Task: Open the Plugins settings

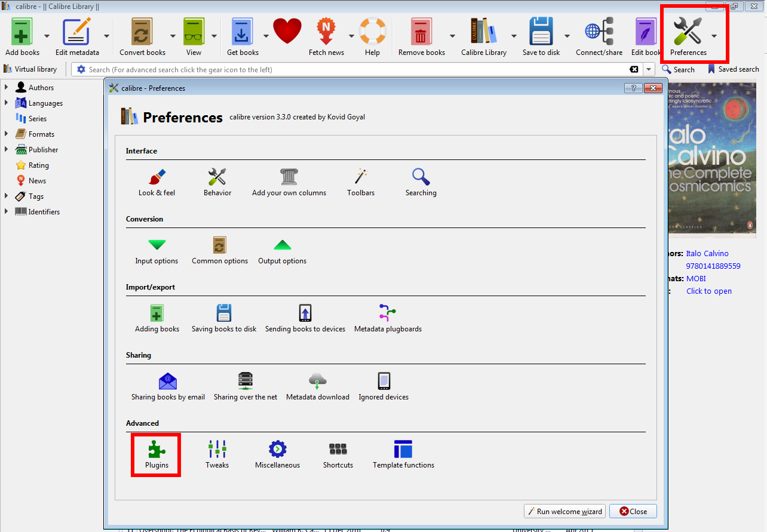Action: point(156,453)
